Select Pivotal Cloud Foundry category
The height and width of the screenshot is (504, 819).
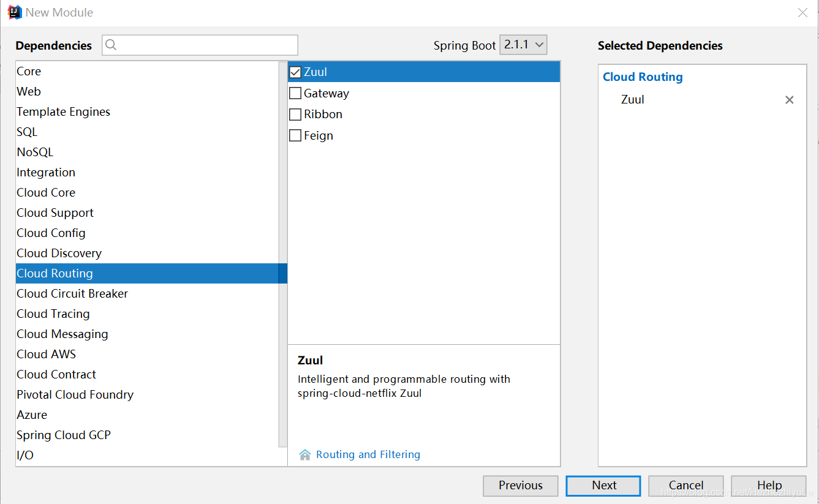147,395
